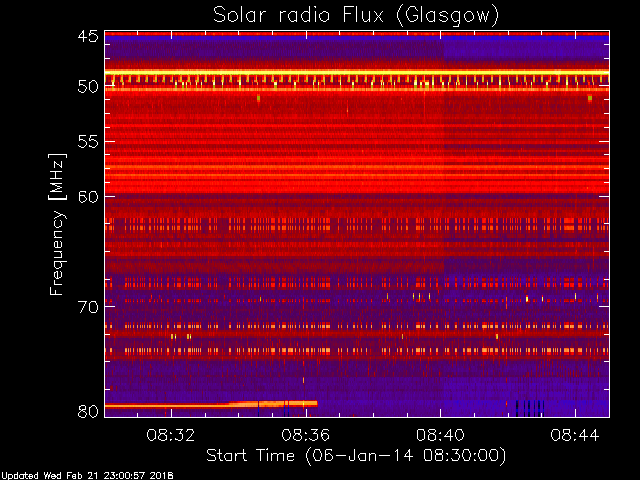The width and height of the screenshot is (640, 480).
Task: Click the 55 MHz frequency axis label
Action: pos(88,142)
